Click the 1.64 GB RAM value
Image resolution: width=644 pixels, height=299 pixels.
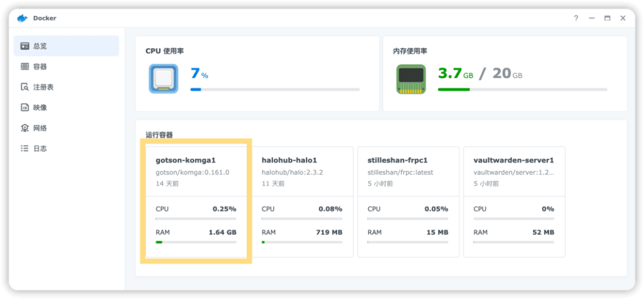[222, 232]
